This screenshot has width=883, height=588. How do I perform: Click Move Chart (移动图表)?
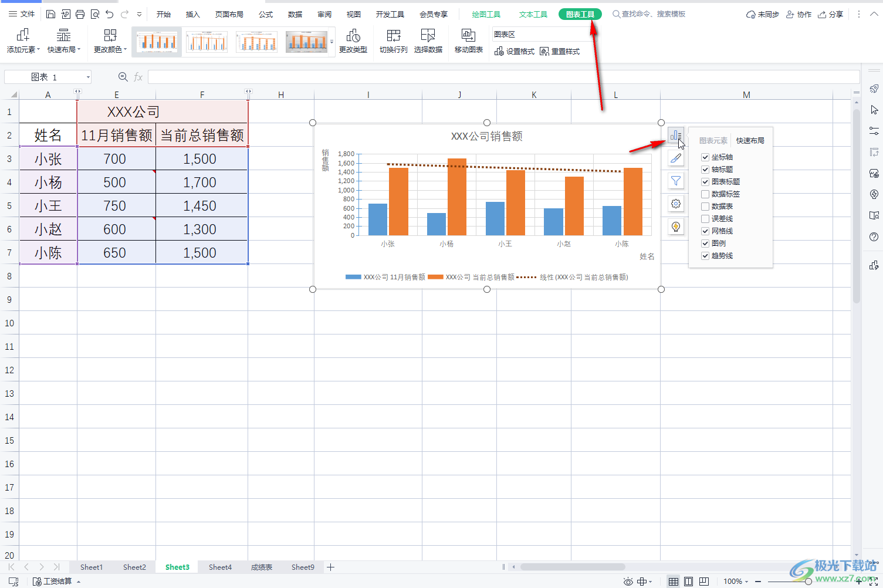coord(469,42)
